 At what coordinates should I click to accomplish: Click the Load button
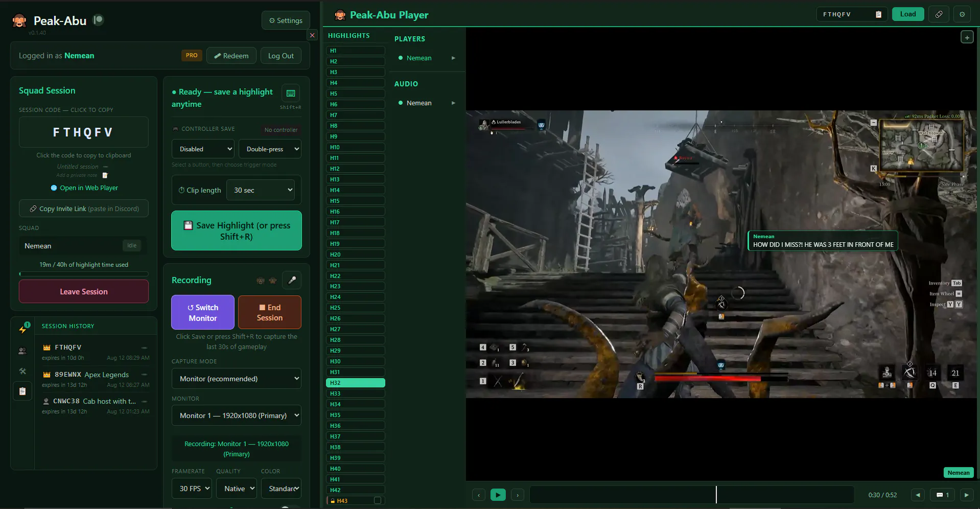point(908,14)
